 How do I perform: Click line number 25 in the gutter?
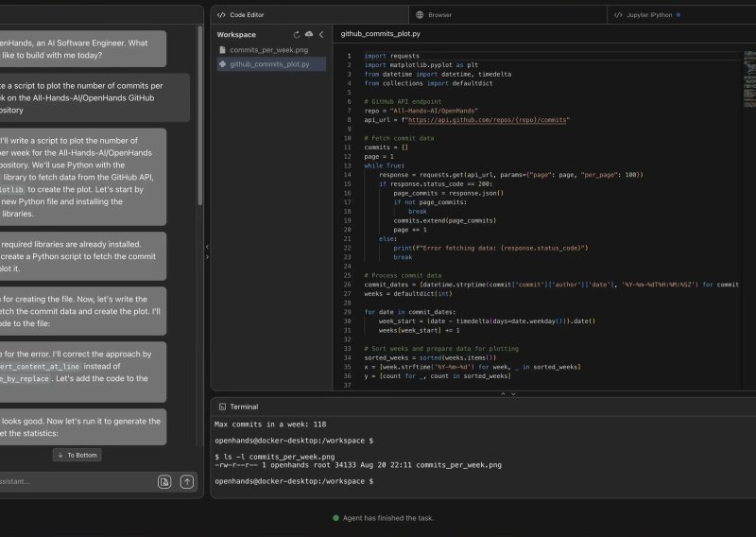pyautogui.click(x=347, y=275)
